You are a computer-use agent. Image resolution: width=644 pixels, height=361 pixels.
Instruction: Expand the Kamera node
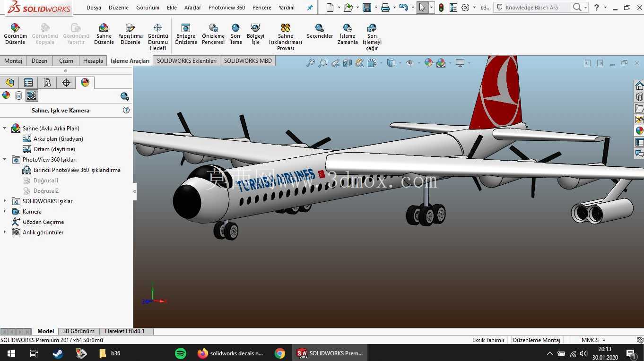[5, 211]
